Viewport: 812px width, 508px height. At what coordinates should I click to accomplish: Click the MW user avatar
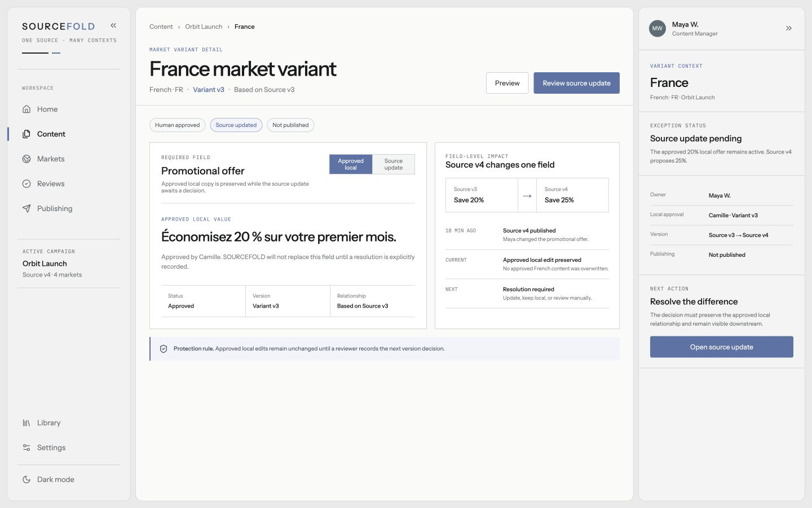click(657, 28)
